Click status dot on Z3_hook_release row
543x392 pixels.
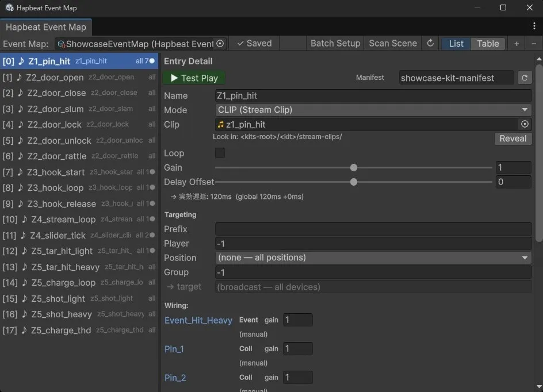click(152, 203)
